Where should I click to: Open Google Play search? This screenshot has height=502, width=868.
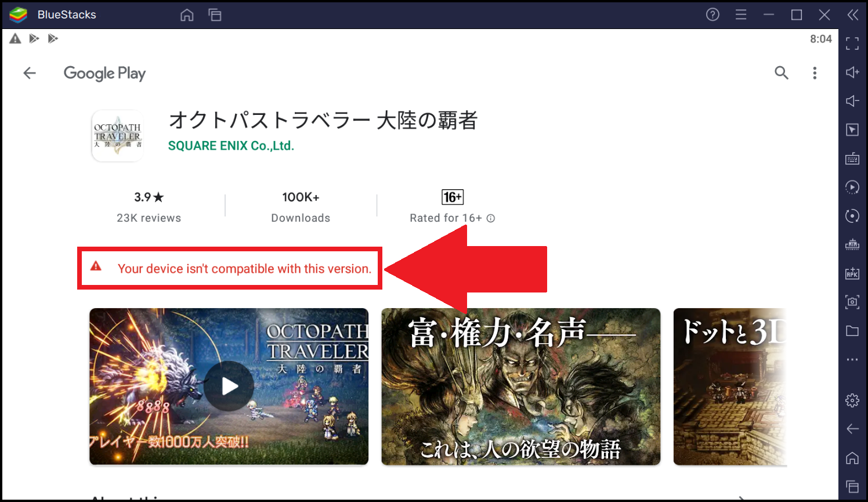click(x=782, y=73)
